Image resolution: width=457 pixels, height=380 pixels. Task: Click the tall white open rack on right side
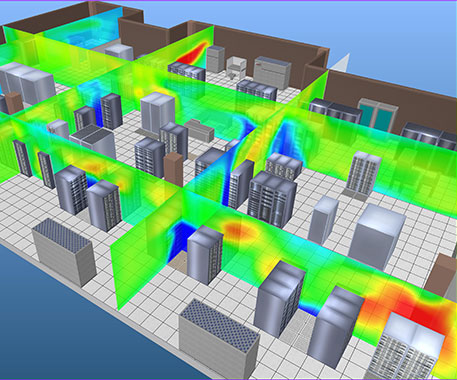pos(362,174)
